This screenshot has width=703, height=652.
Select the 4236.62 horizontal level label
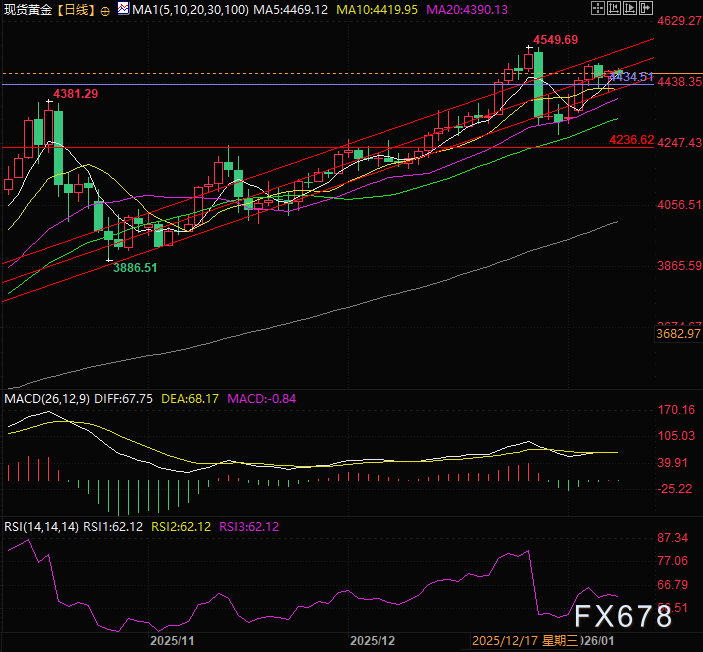631,140
